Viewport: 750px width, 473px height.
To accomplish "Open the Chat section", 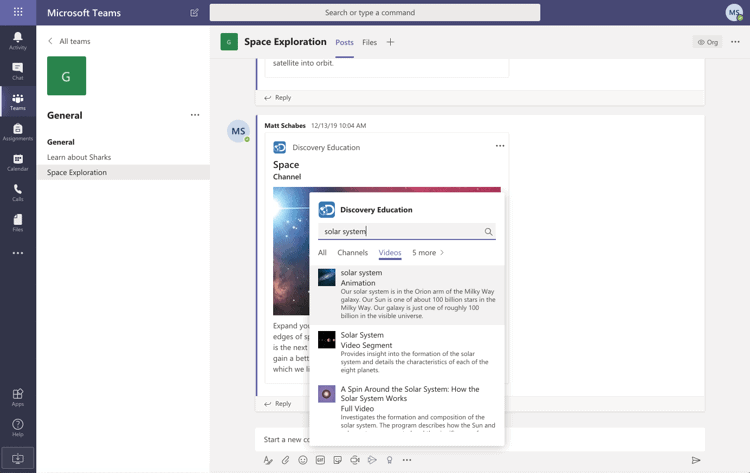I will pyautogui.click(x=18, y=70).
